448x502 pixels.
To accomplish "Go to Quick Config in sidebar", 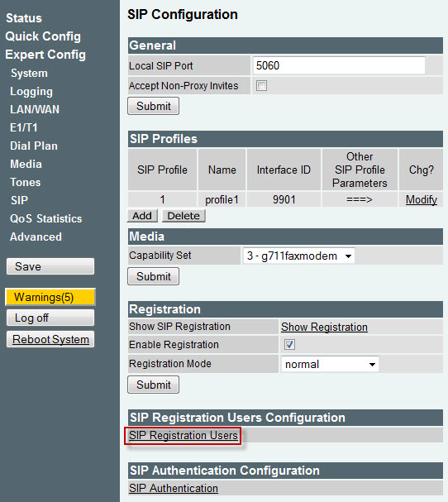I will point(43,36).
